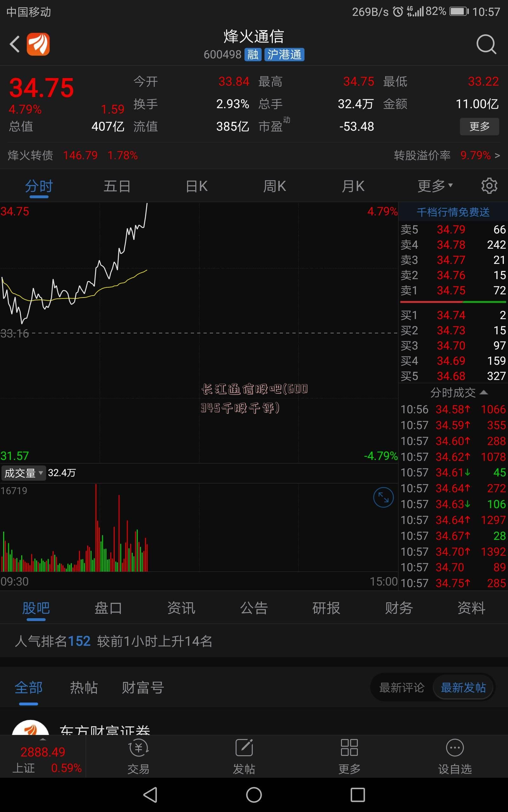Select the 五日 chart tab
Image resolution: width=508 pixels, height=812 pixels.
tap(117, 186)
